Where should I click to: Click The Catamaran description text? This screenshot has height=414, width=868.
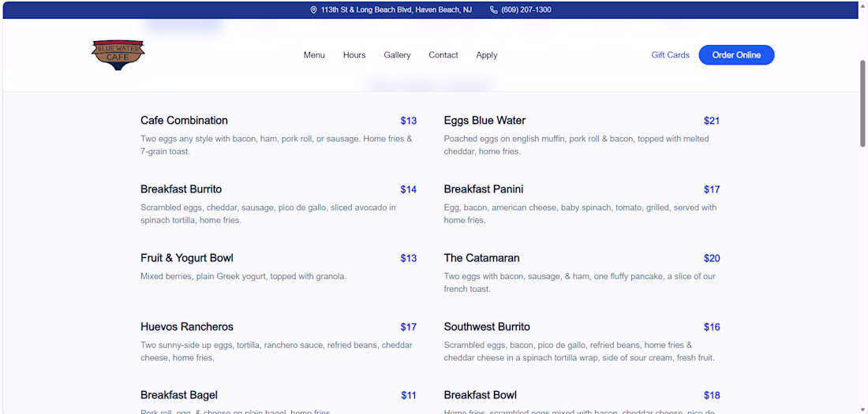(x=580, y=282)
